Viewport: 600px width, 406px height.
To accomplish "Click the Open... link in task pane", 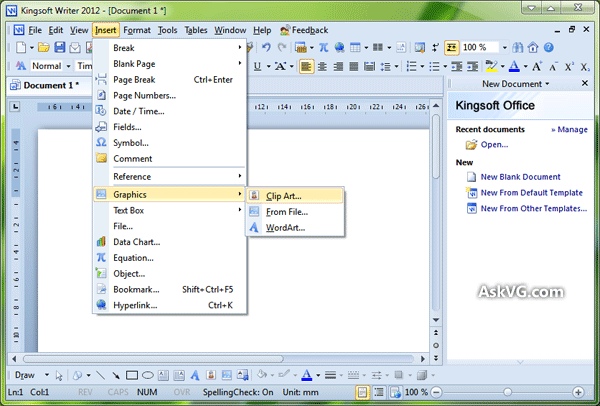I will (494, 145).
